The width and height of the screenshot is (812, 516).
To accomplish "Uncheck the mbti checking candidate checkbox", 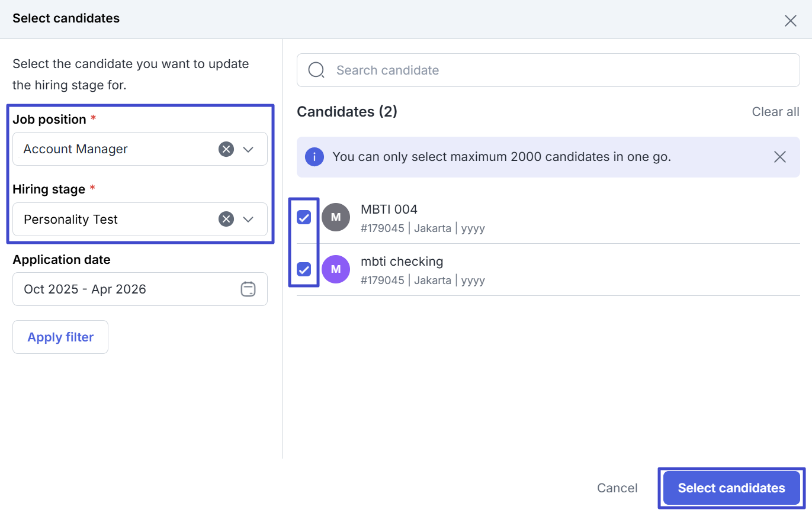I will (x=304, y=269).
